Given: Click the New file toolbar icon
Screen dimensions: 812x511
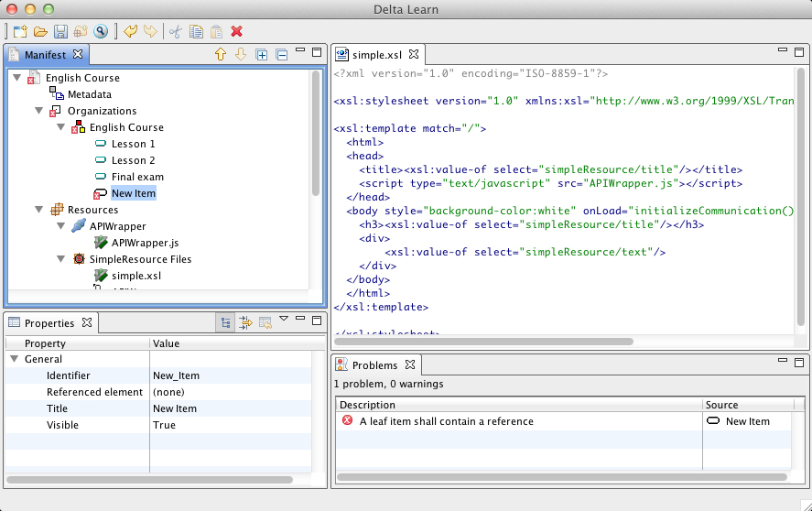Looking at the screenshot, I should (20, 32).
